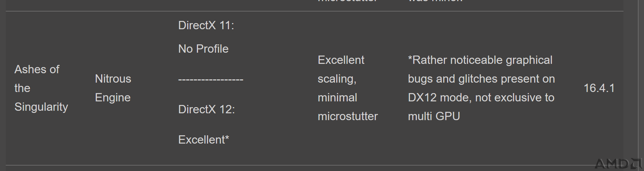This screenshot has height=171, width=644.
Task: Click the AMD logo watermark
Action: (x=618, y=164)
